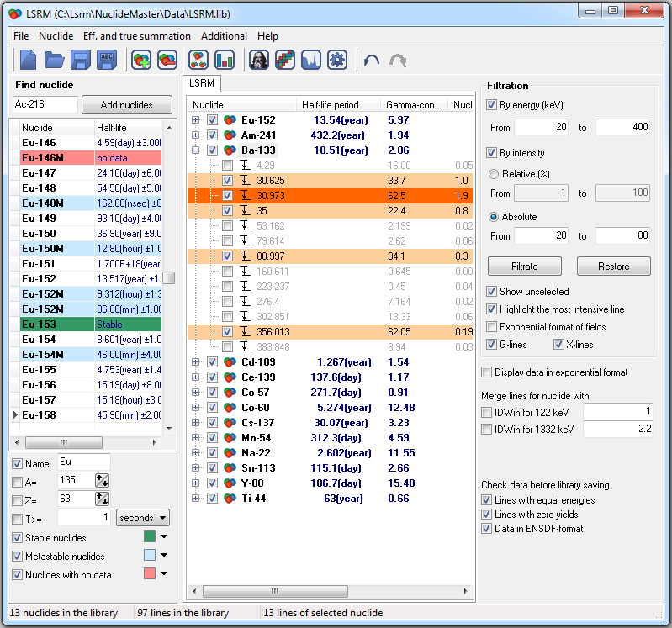This screenshot has height=628, width=672.
Task: Click the undo arrow icon
Action: pos(371,60)
